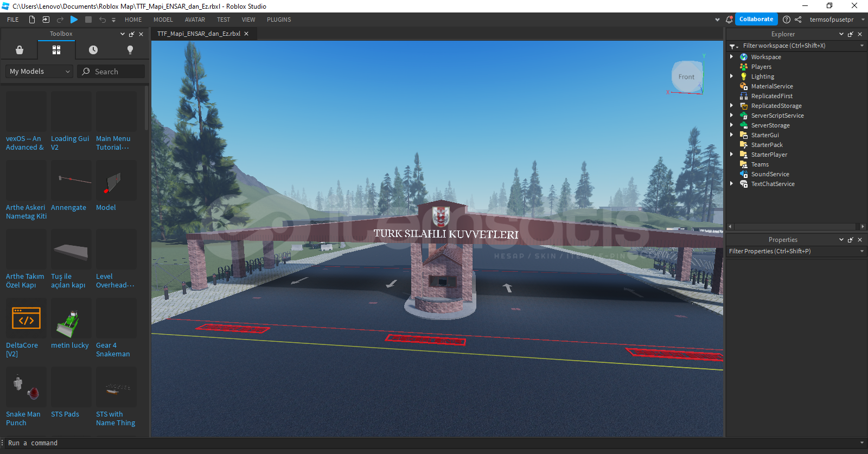Expand the ReplicatedStorage tree node

coord(731,106)
